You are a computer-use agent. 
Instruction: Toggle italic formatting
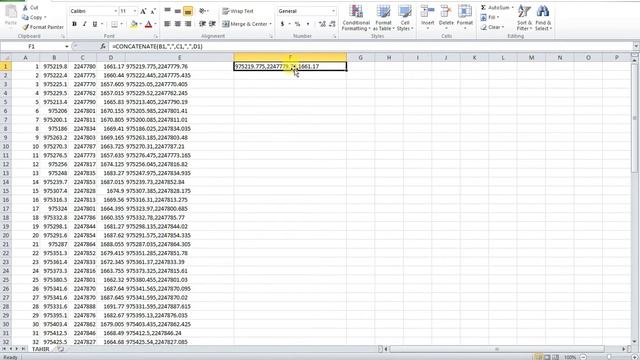(x=84, y=24)
